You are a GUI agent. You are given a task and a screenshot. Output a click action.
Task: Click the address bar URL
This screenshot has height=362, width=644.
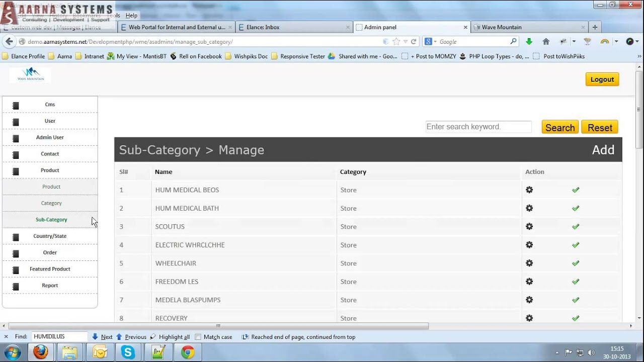tap(130, 42)
